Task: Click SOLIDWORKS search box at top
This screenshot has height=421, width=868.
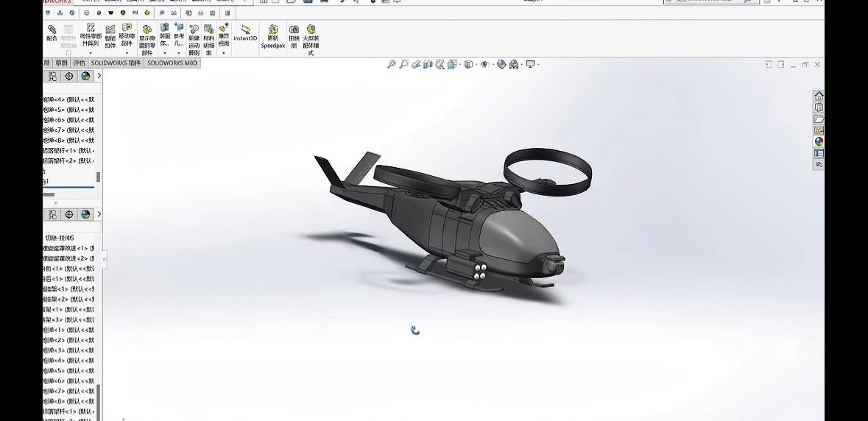Action: click(x=712, y=1)
